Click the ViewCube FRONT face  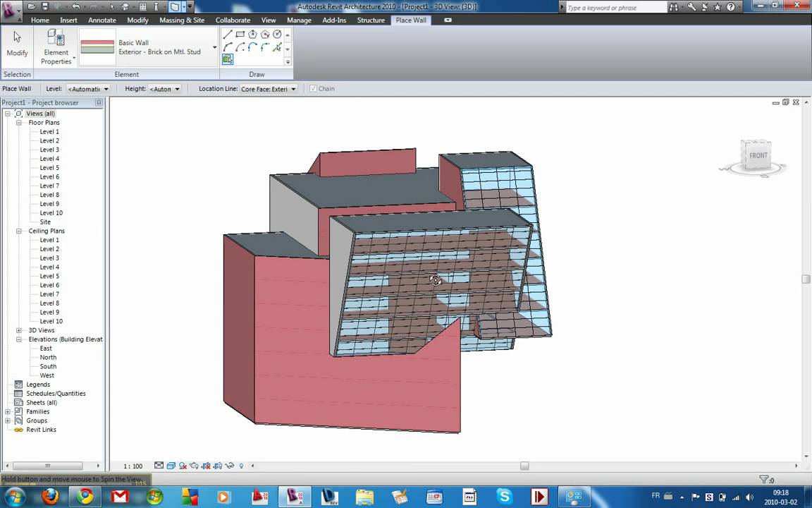click(x=758, y=155)
